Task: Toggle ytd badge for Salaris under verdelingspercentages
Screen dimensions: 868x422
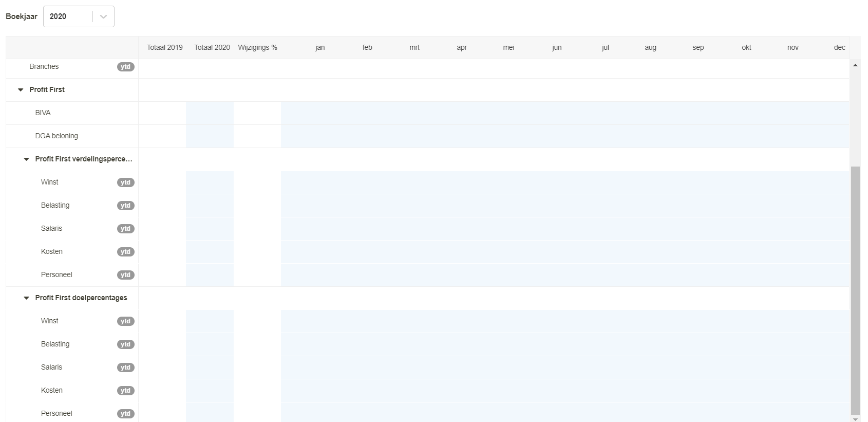Action: pos(126,229)
